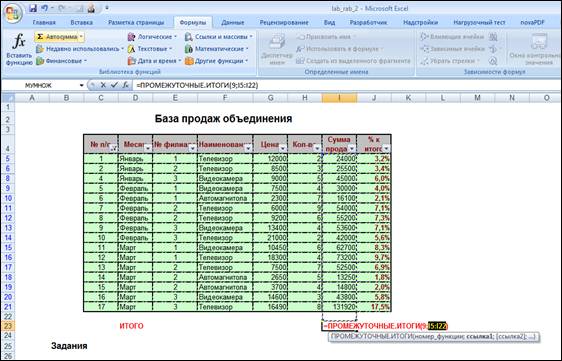Save workbook via Quick Access icon
Screen dimensions: 562x361
[x=33, y=8]
